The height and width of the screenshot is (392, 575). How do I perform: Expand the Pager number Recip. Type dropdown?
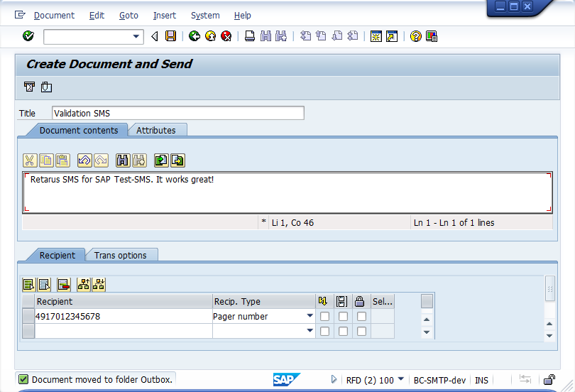[310, 317]
